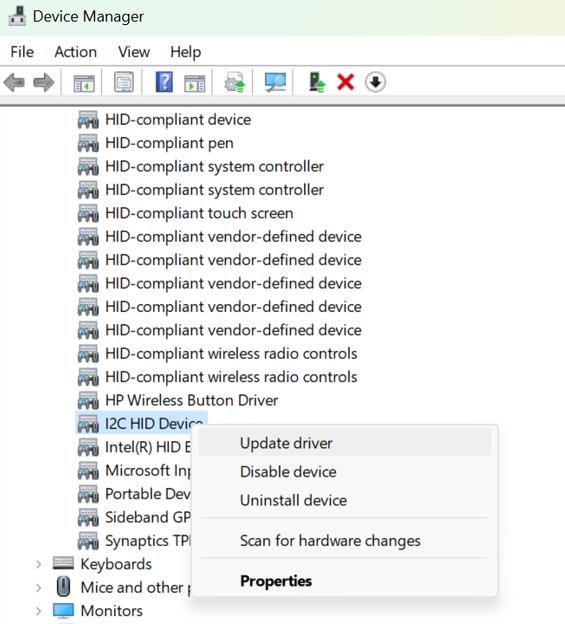Click the Show/Hide Console Tree toolbar icon
This screenshot has width=565, height=624.
click(84, 83)
